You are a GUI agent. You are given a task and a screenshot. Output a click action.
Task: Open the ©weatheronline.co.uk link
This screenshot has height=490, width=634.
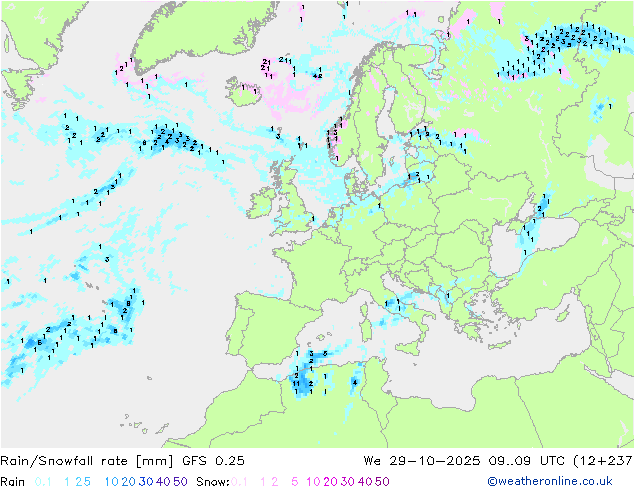(x=550, y=482)
